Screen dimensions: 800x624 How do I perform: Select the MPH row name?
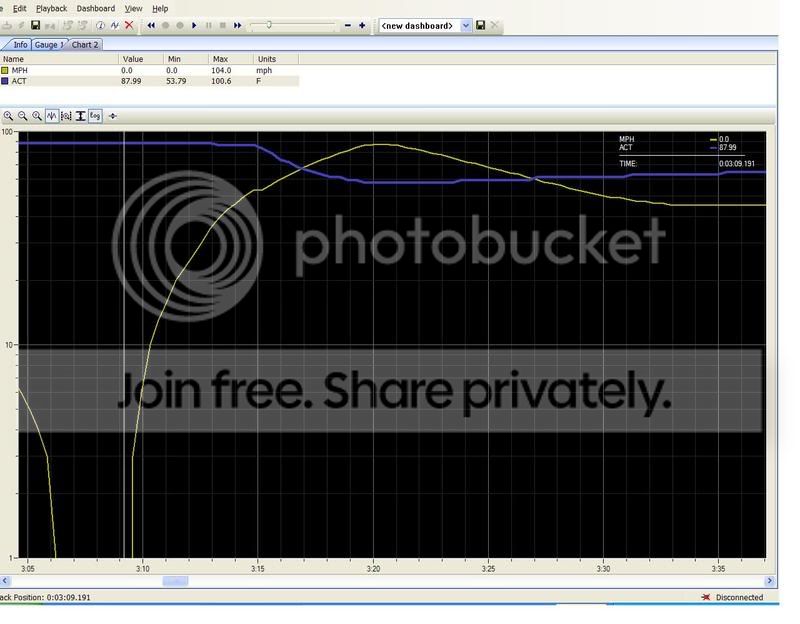[19, 70]
